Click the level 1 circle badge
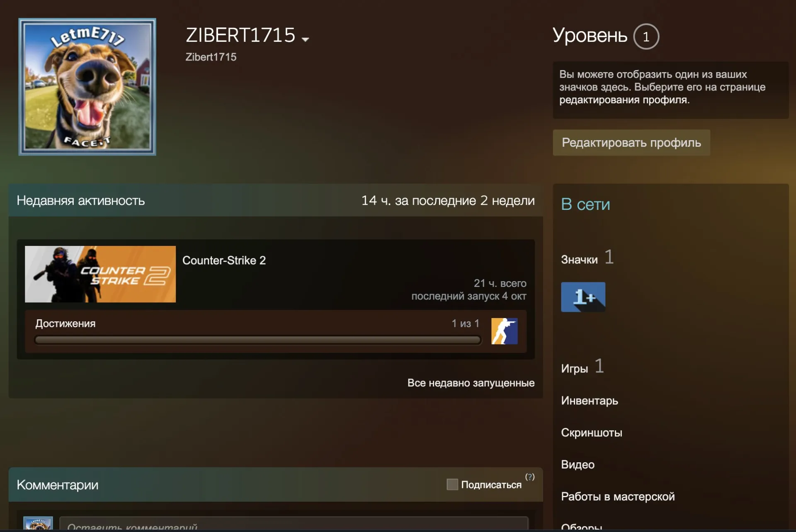The image size is (796, 532). [x=646, y=36]
